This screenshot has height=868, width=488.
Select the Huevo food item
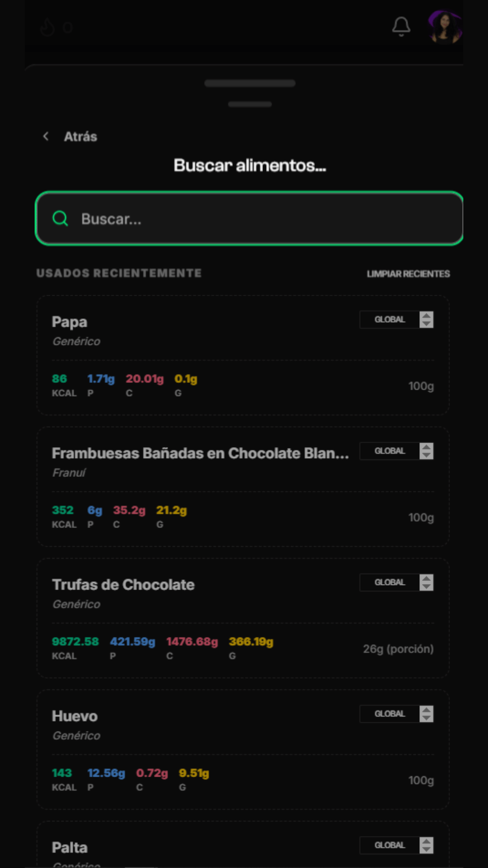[243, 750]
